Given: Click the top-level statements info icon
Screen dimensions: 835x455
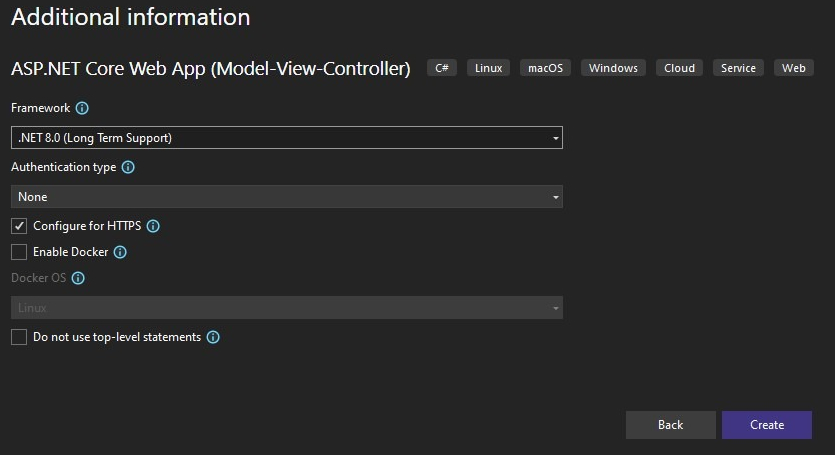Looking at the screenshot, I should [213, 337].
